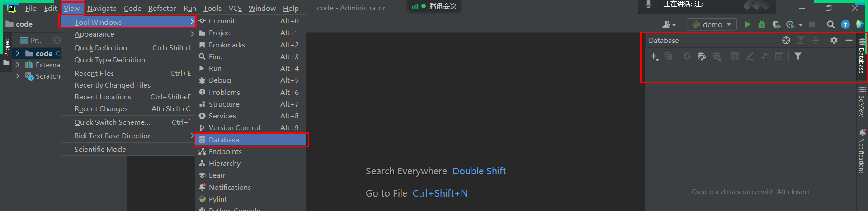Run the demo configuration with green play
The image size is (868, 211).
[x=747, y=24]
